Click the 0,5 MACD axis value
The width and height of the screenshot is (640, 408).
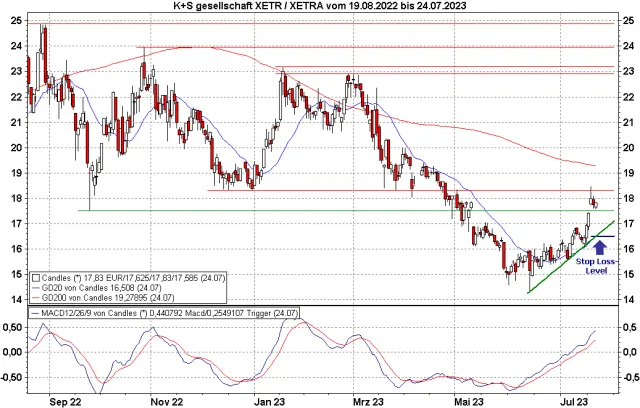click(x=629, y=328)
